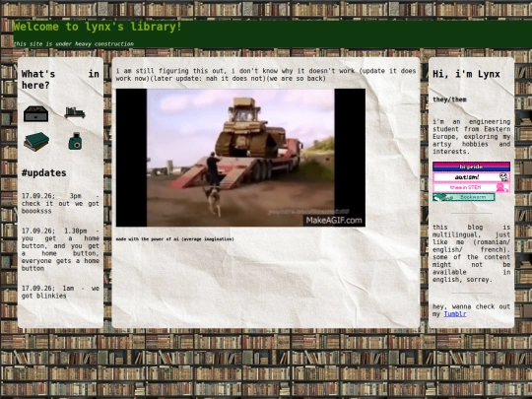This screenshot has width=532, height=399.
Task: Click the 'they/them' pronouns text
Action: (449, 100)
